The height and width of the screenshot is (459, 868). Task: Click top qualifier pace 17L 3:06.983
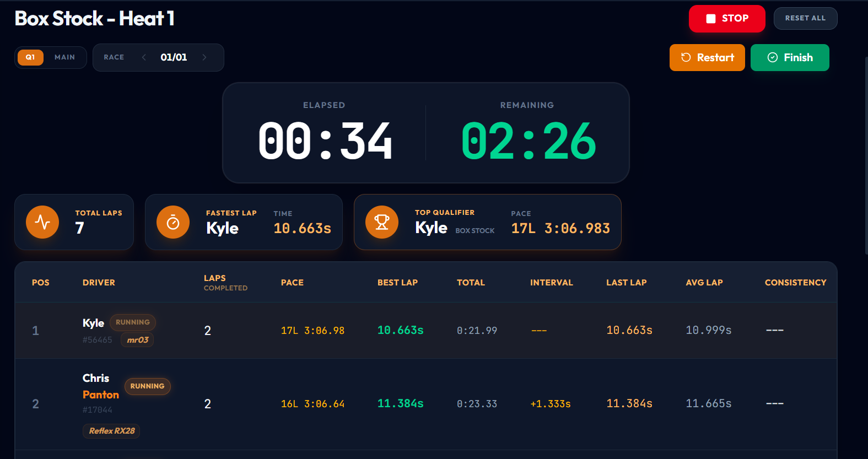[x=560, y=229]
